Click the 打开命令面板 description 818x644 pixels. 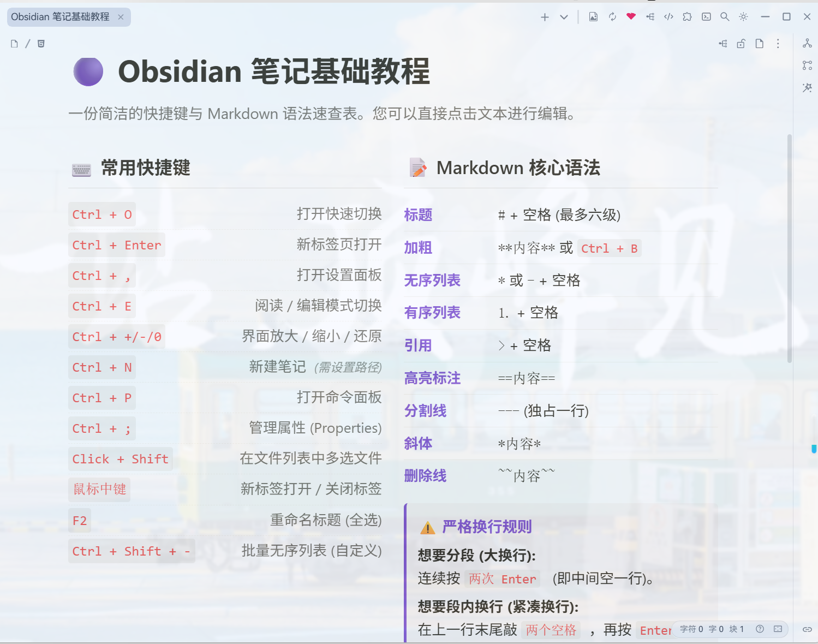click(339, 397)
